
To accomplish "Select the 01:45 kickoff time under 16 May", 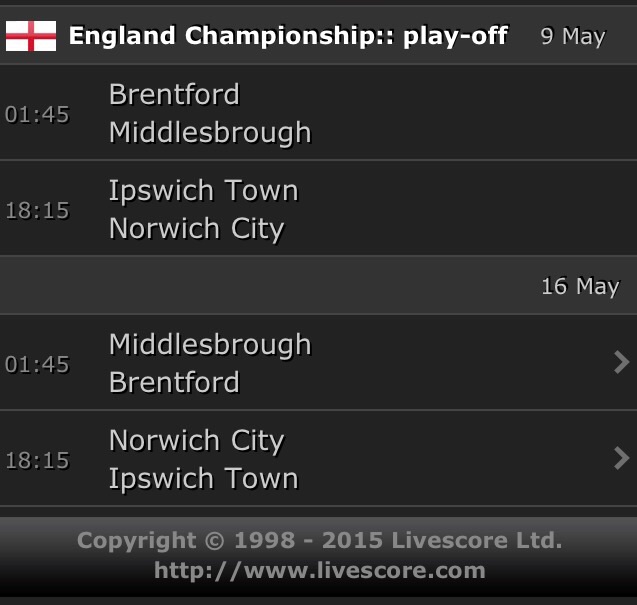I will pos(37,364).
